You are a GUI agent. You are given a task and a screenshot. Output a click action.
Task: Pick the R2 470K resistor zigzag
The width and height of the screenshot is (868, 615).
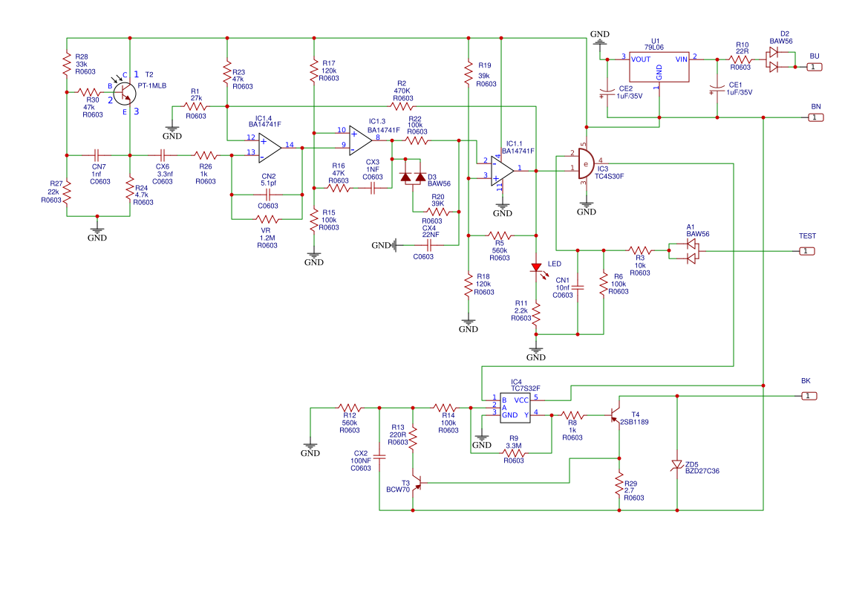point(402,106)
